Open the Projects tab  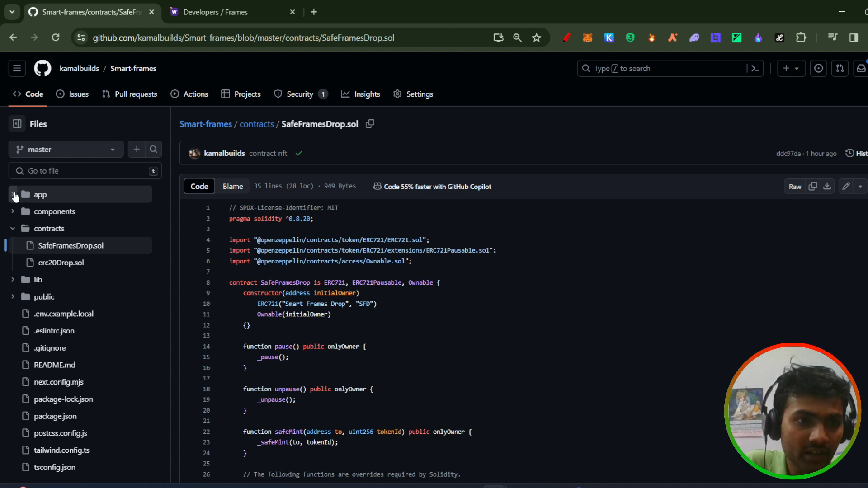[241, 94]
